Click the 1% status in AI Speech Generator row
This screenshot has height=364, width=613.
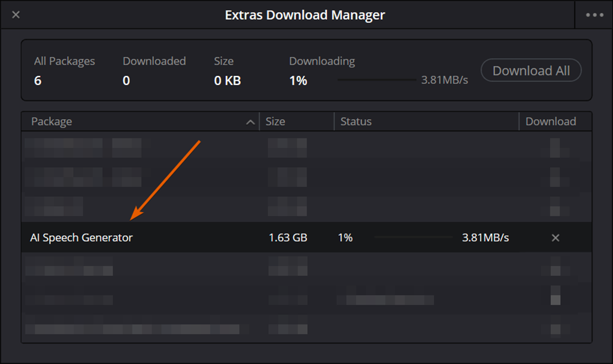[345, 238]
